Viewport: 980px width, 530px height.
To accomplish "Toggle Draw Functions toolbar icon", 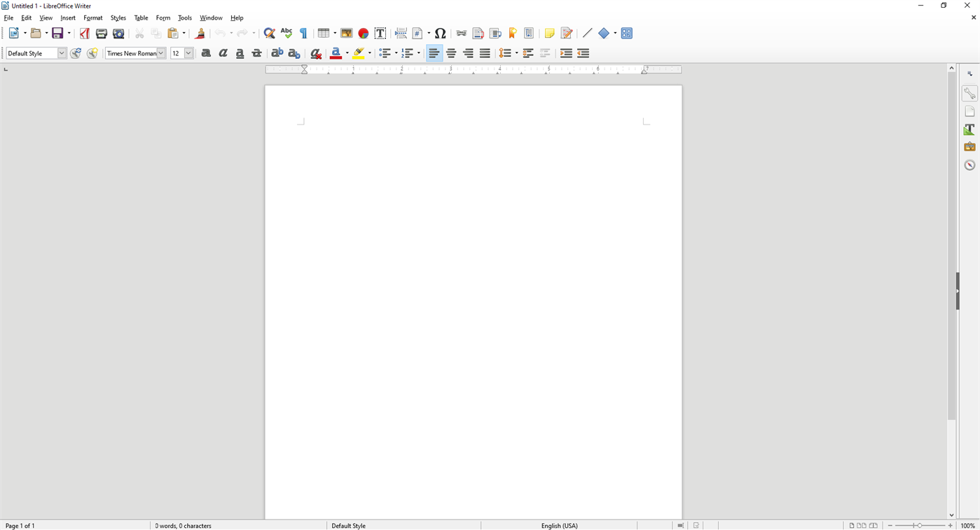I will (x=627, y=33).
